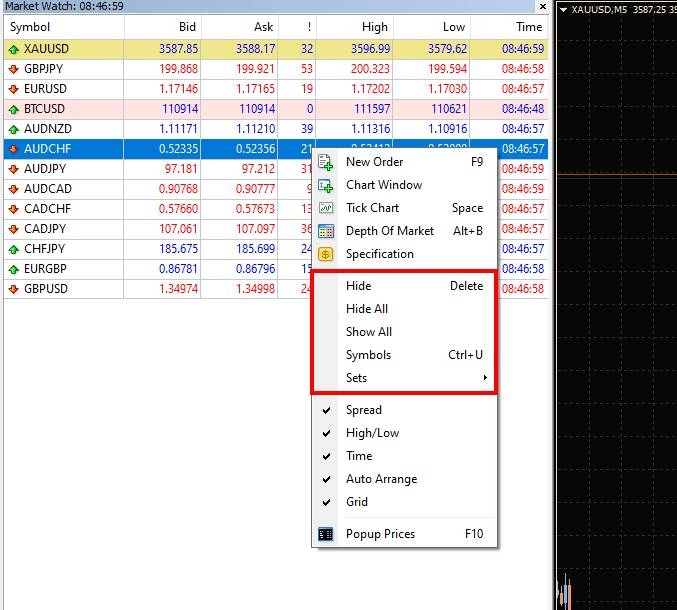Click the Depth Of Market icon

(326, 231)
